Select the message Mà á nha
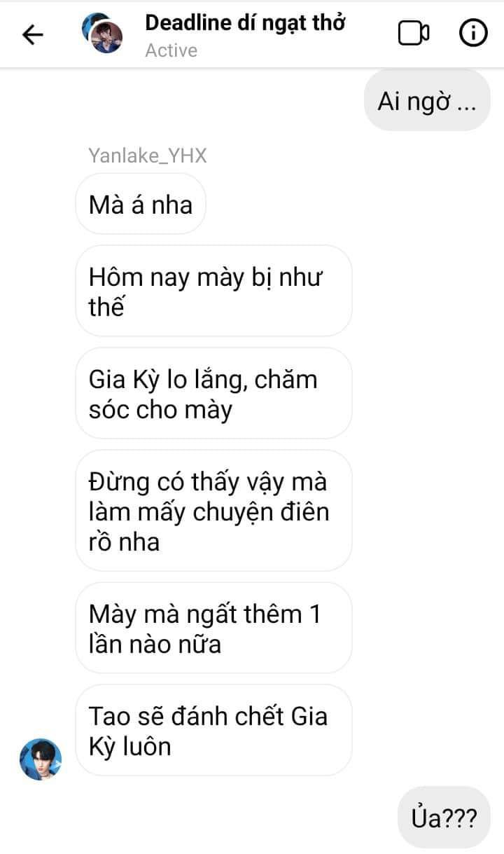This screenshot has height=854, width=504. [140, 204]
